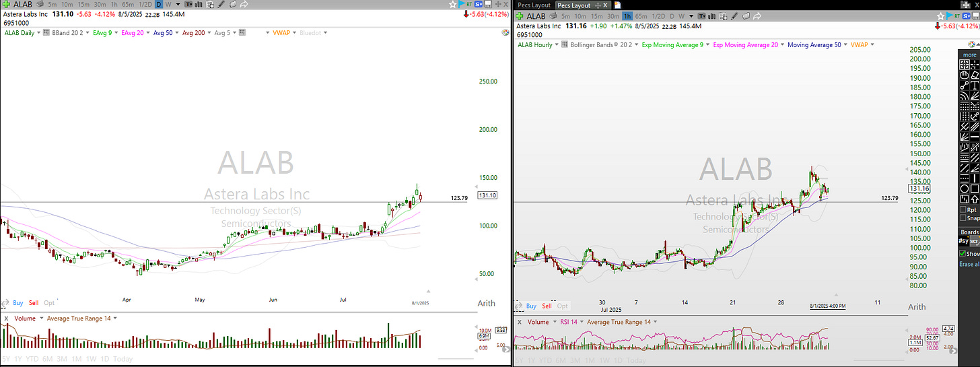Click bar-style icon on hourly chart toolbar
The height and width of the screenshot is (367, 980).
click(711, 16)
